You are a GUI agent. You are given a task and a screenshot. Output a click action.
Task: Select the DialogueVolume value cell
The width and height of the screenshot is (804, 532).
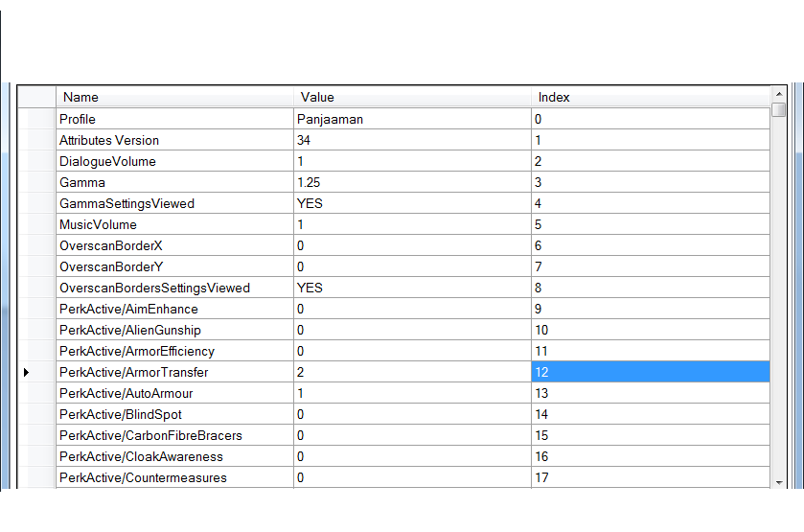[x=412, y=161]
